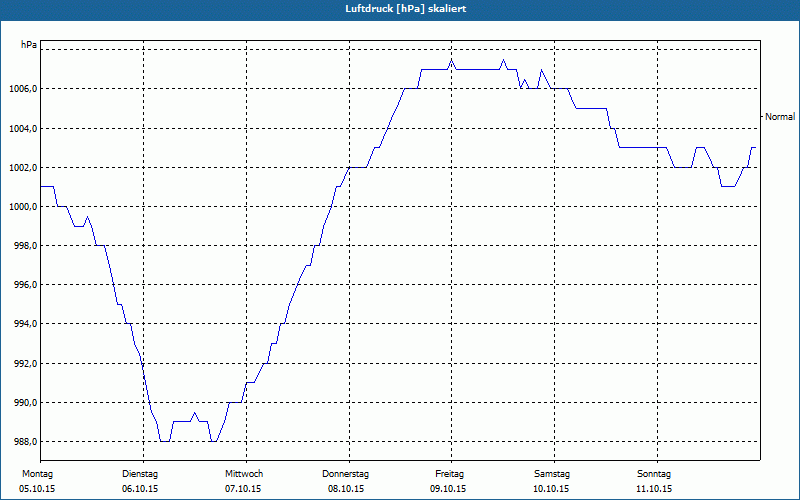The width and height of the screenshot is (800, 500).
Task: Click the 'Normal' pressure label
Action: [x=780, y=117]
